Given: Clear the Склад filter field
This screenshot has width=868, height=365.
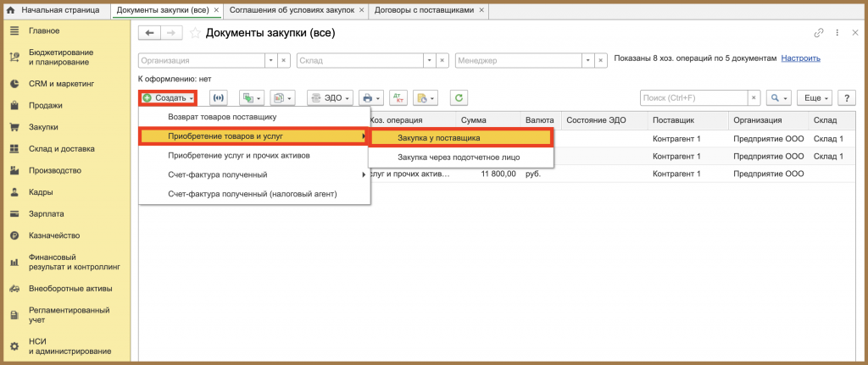Looking at the screenshot, I should (442, 60).
